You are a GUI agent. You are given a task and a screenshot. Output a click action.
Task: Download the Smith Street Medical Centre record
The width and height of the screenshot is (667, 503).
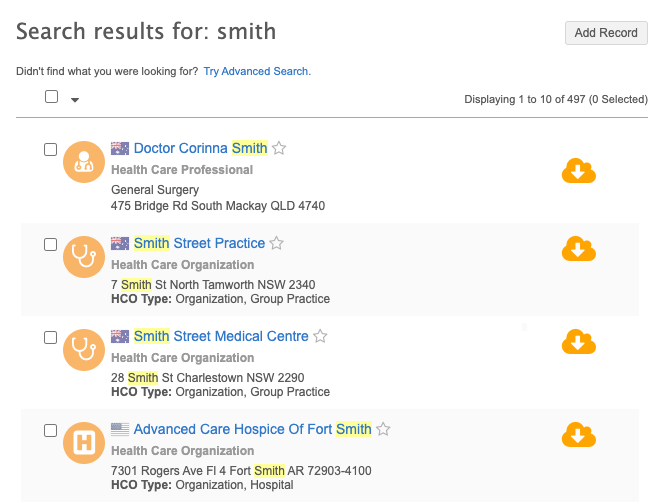coord(578,342)
